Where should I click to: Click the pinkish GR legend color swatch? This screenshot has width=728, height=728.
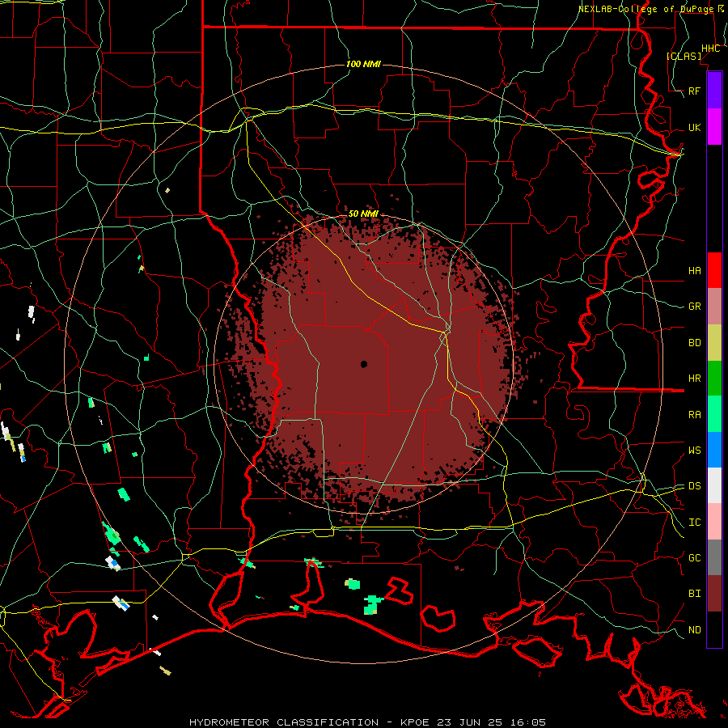714,307
